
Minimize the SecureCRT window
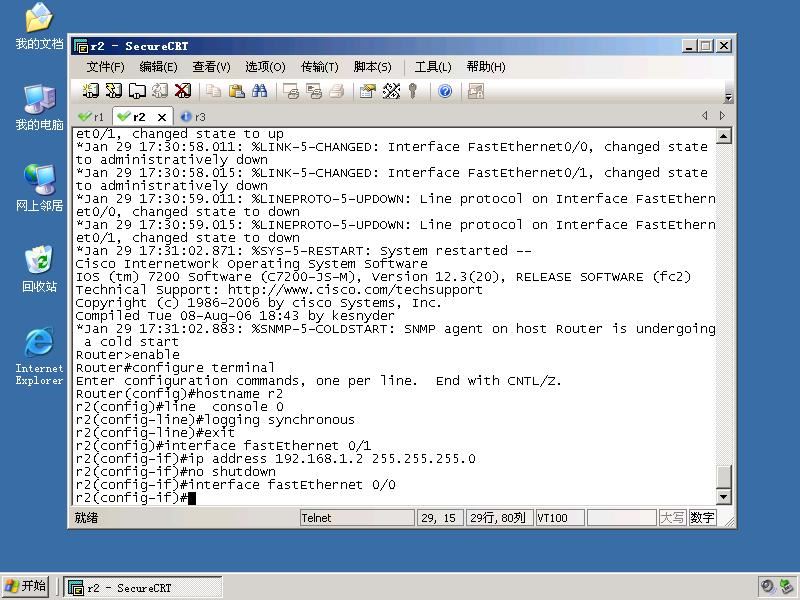[x=689, y=46]
